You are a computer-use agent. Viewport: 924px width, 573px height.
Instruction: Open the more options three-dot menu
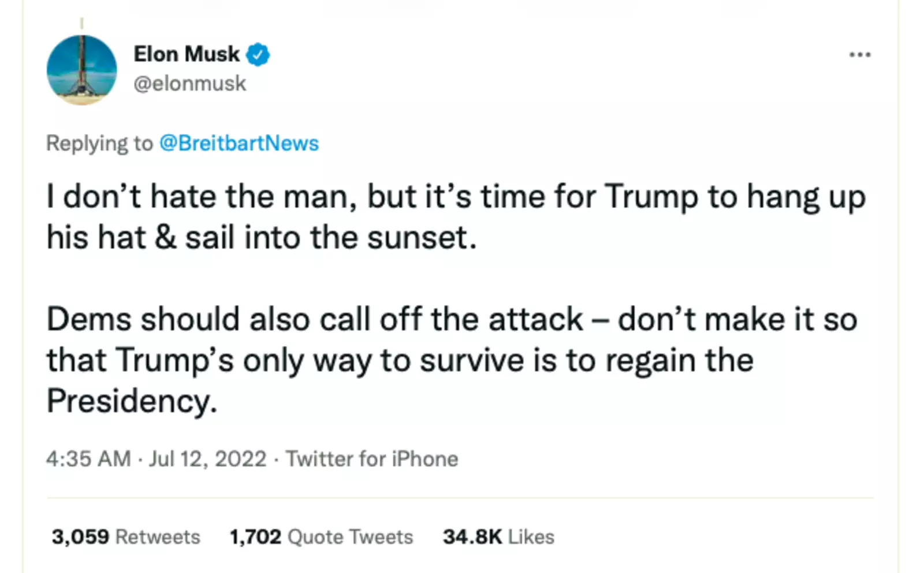(x=860, y=55)
